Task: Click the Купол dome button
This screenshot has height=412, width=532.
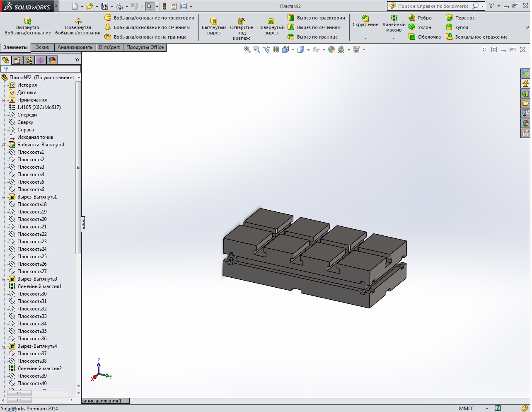Action: click(x=457, y=27)
